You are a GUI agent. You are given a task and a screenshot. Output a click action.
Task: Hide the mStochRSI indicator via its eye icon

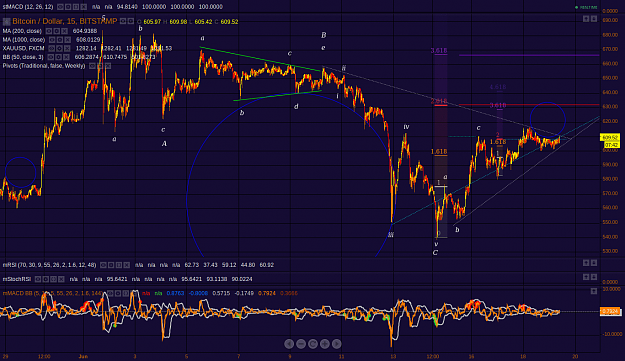pos(38,279)
